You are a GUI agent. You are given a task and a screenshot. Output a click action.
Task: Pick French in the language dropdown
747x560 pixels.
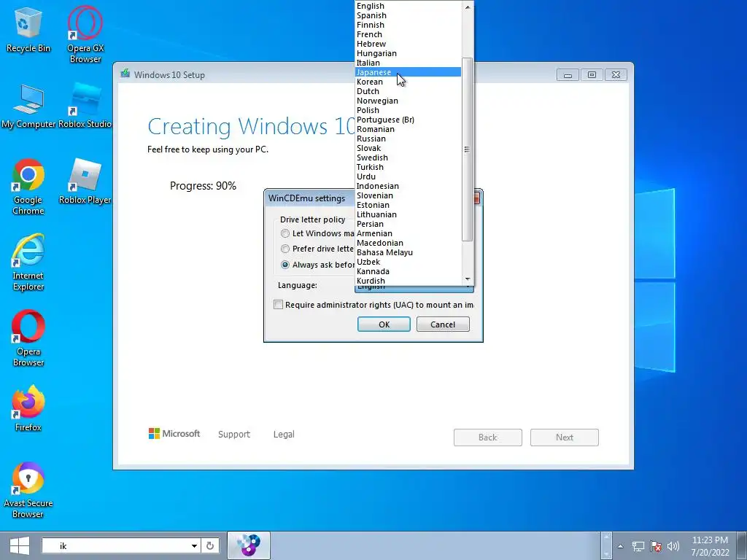pyautogui.click(x=408, y=34)
